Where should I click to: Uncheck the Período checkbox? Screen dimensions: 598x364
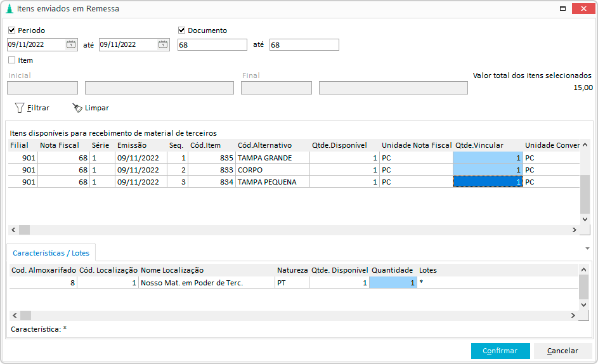12,30
